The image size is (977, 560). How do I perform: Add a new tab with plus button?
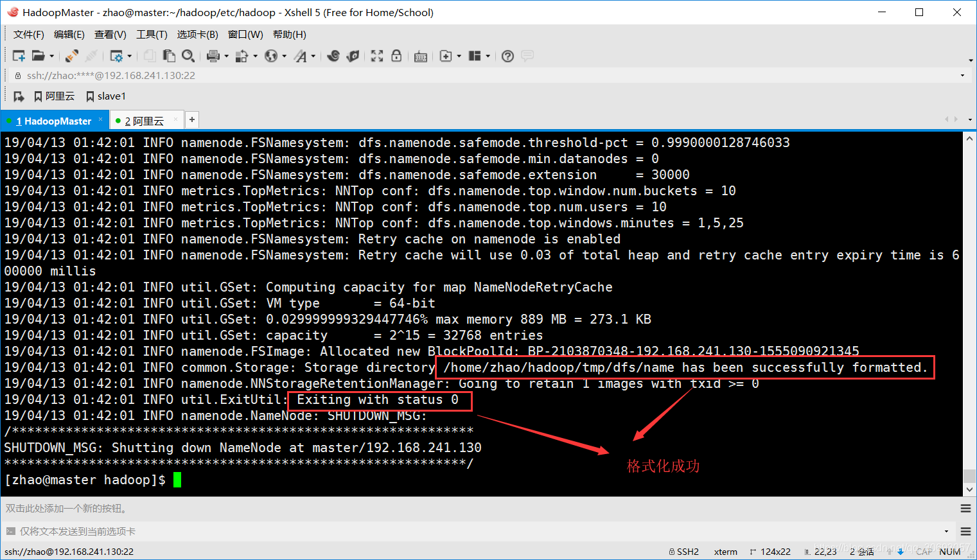[192, 119]
